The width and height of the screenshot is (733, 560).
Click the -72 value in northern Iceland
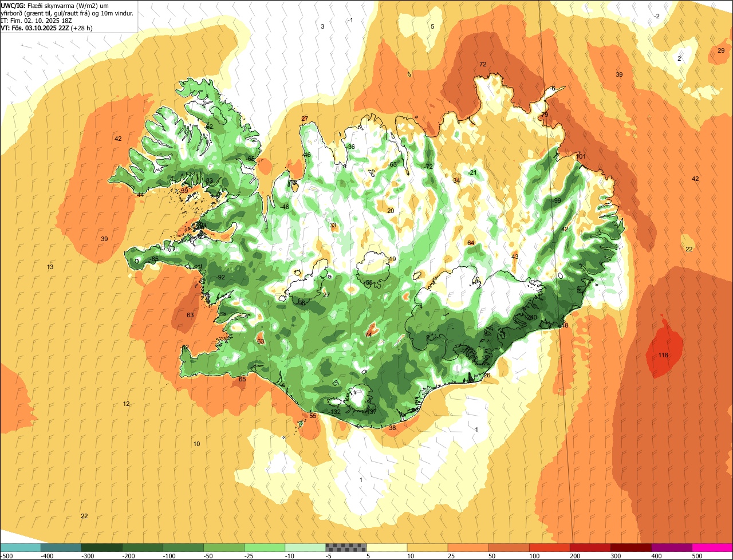(x=429, y=167)
